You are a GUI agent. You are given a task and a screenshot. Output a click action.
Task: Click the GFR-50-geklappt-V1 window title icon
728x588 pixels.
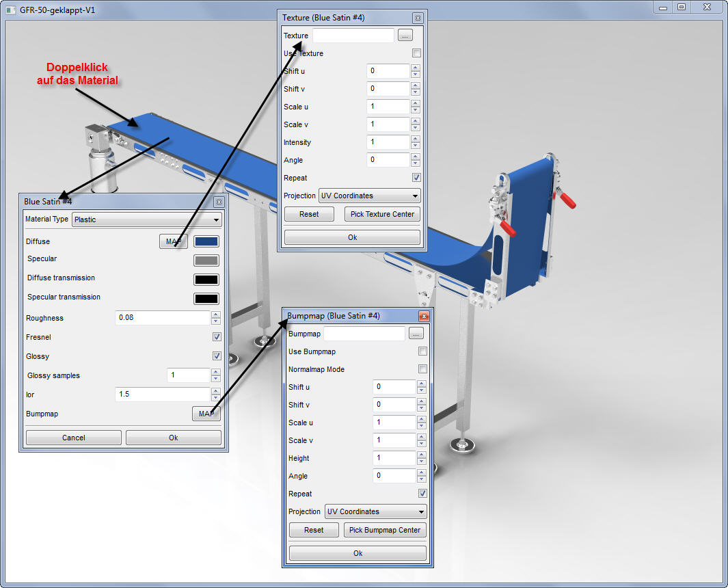(11, 10)
